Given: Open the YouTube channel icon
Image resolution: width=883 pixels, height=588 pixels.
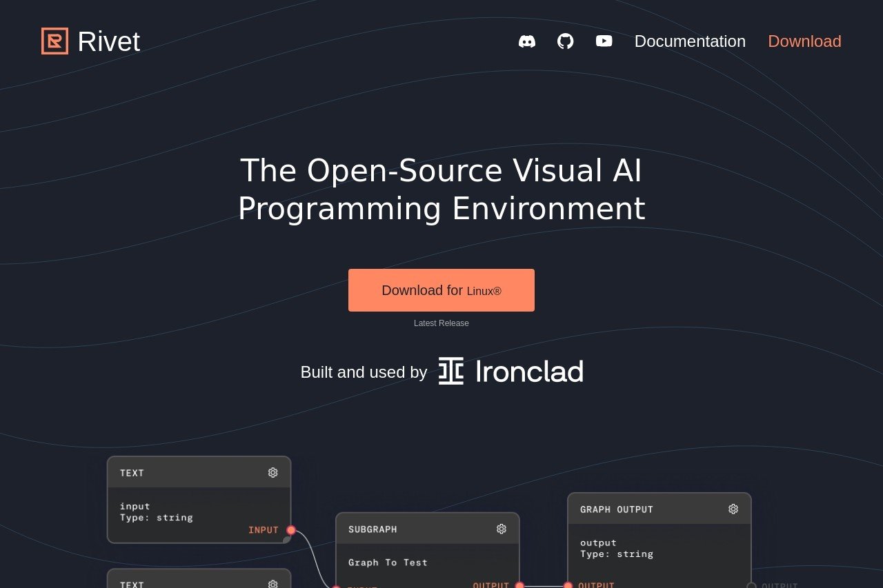Looking at the screenshot, I should pyautogui.click(x=604, y=41).
